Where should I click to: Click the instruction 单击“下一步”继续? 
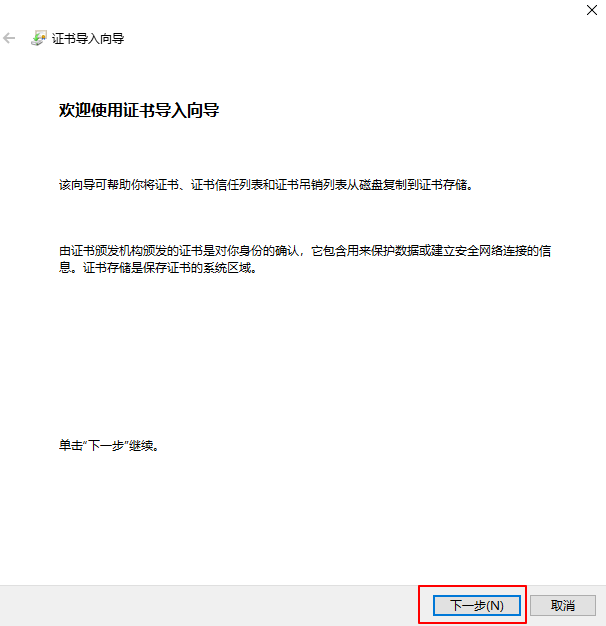[x=110, y=445]
